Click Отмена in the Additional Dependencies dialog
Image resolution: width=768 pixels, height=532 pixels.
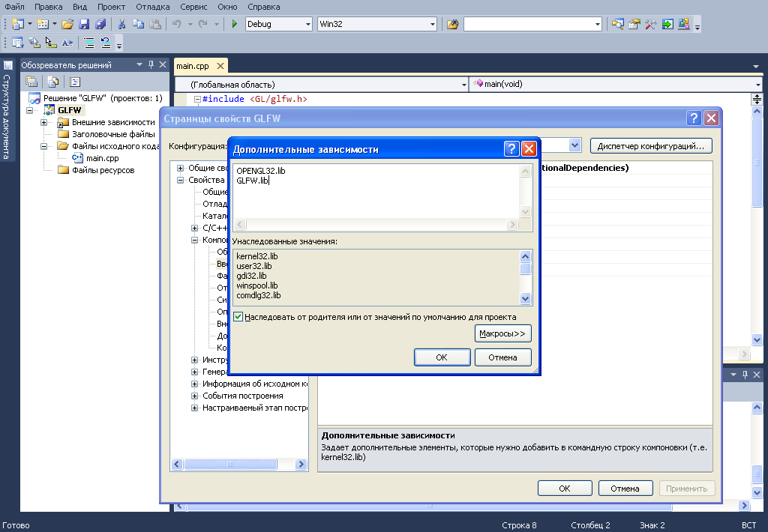pos(502,357)
